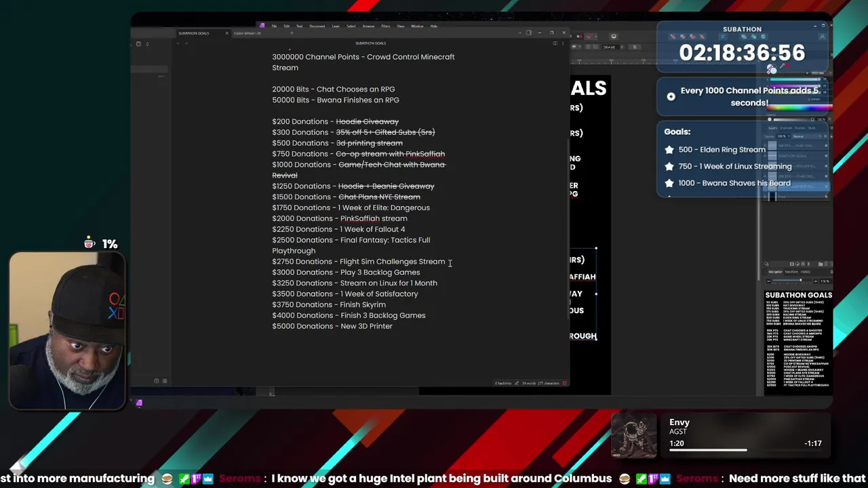
Task: Navigate forward in the Obsidian note
Action: click(186, 43)
